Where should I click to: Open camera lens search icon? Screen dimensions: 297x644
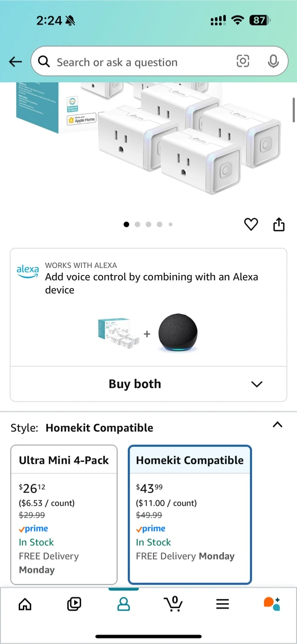coord(243,61)
